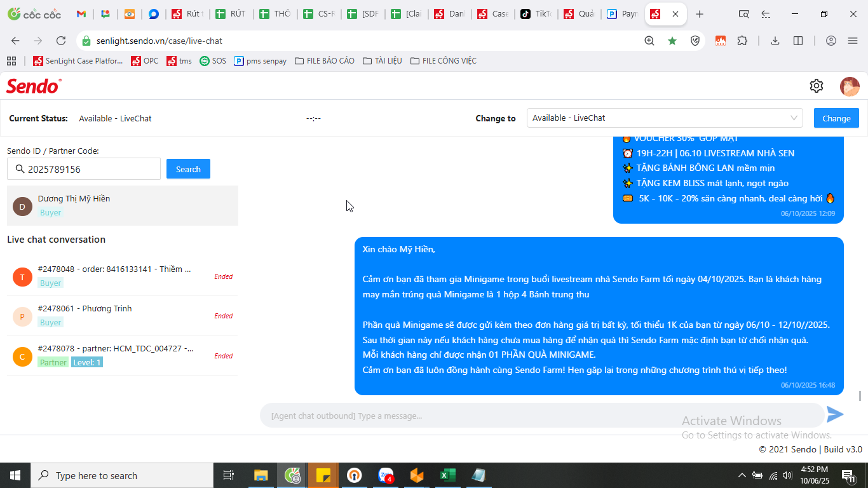Toggle the browser side panel icon
Image resolution: width=868 pixels, height=488 pixels.
point(798,41)
